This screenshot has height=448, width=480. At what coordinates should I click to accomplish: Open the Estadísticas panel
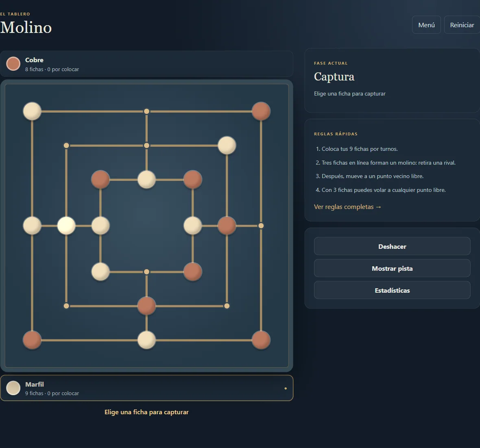click(392, 290)
